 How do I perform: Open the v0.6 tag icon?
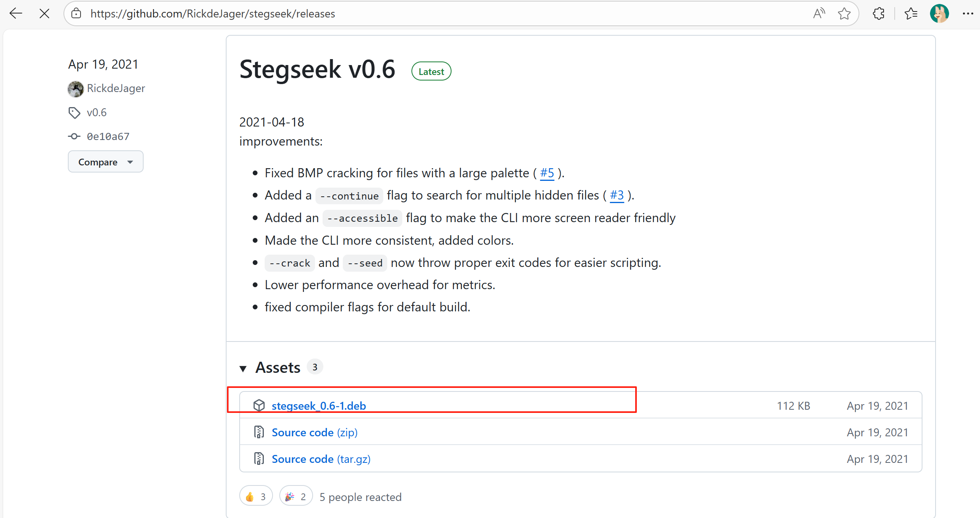(x=74, y=113)
